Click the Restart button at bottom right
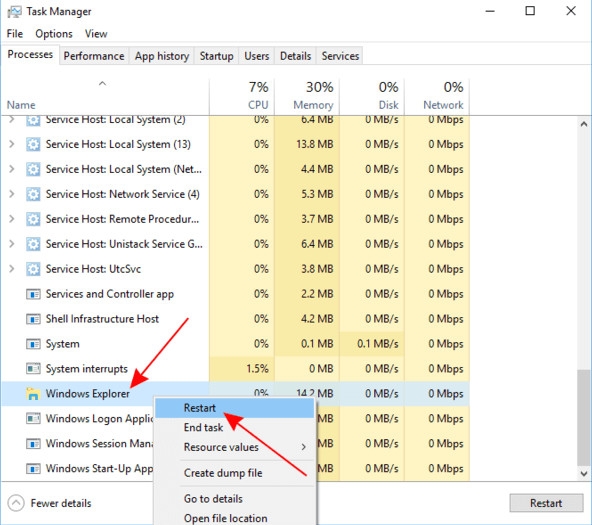 click(546, 503)
